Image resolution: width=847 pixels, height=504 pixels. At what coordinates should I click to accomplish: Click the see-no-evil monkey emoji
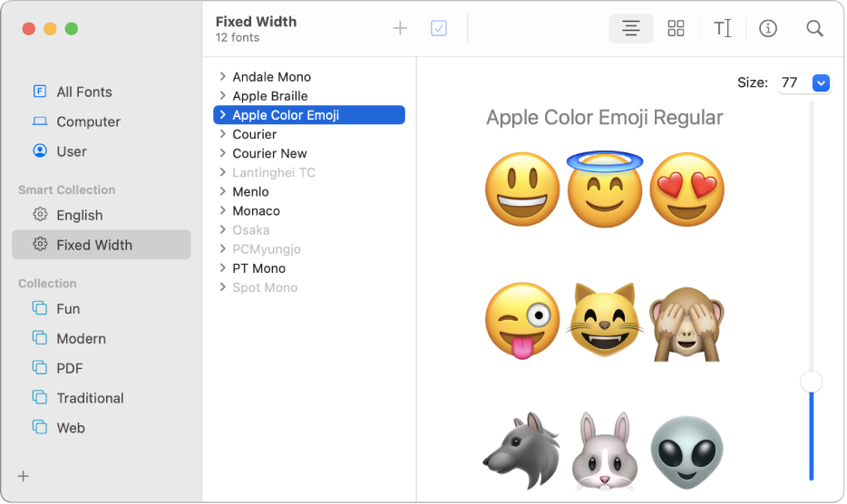(x=686, y=323)
